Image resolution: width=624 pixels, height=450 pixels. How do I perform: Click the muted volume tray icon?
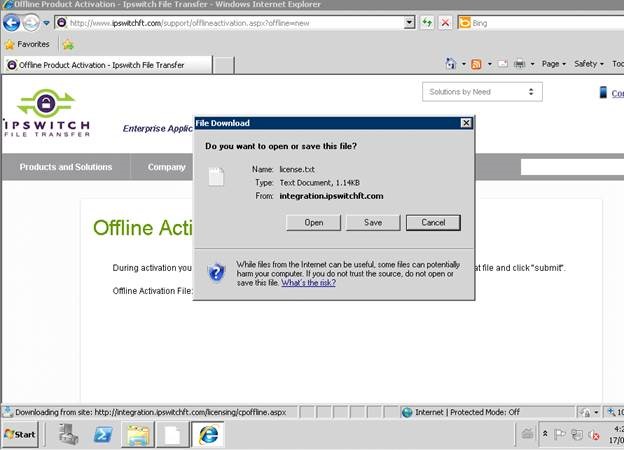point(593,435)
